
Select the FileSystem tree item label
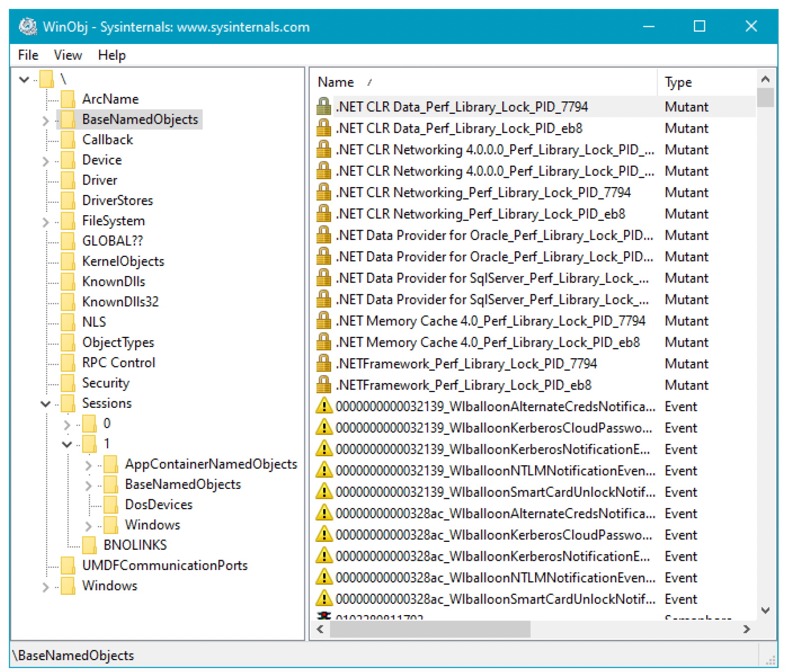point(113,221)
